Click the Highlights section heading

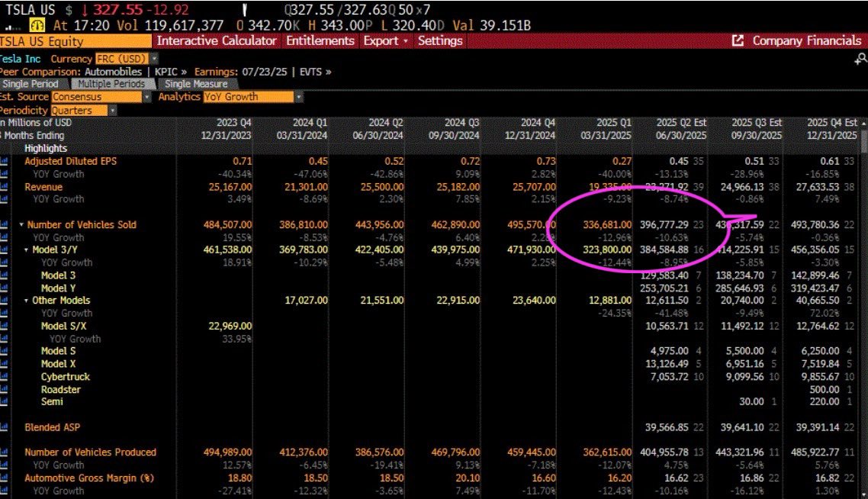(46, 149)
